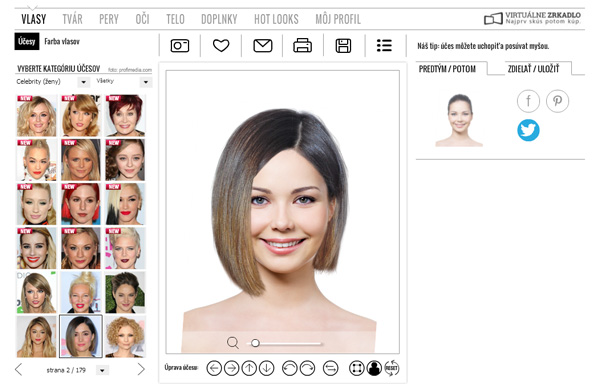Flip hairstyle horizontally
The image size is (600, 388).
tap(331, 368)
